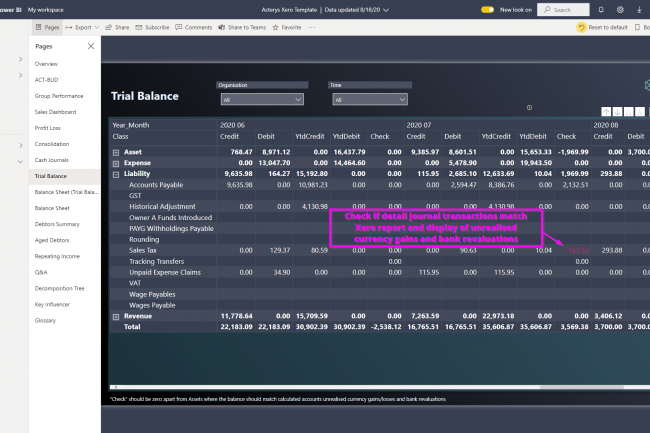Open the Overview page
This screenshot has width=650, height=433.
(46, 64)
